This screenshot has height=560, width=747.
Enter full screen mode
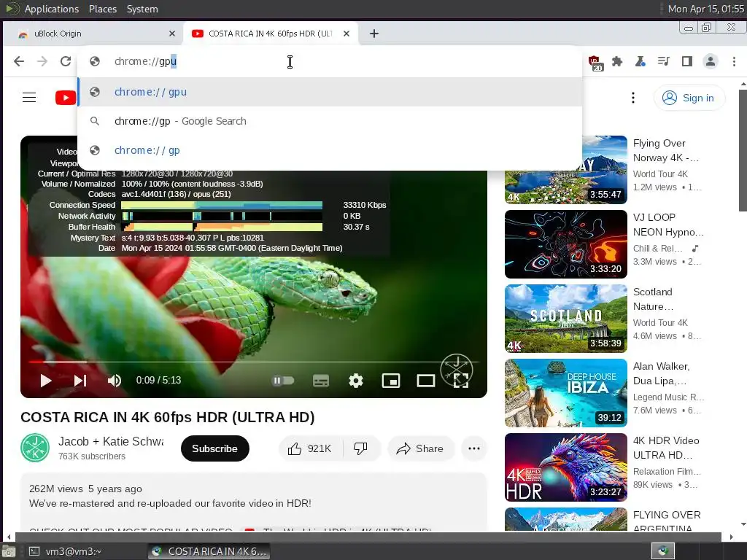pos(461,381)
